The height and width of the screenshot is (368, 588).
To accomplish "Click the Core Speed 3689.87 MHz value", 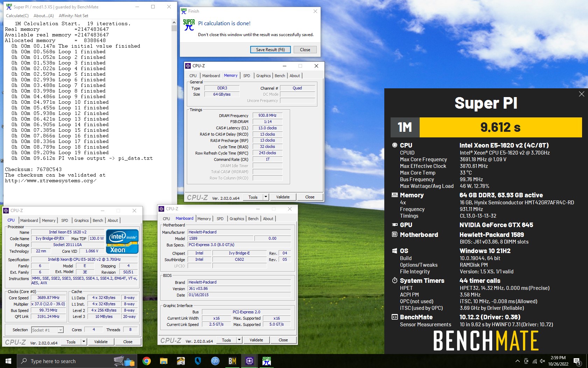I will pyautogui.click(x=48, y=298).
